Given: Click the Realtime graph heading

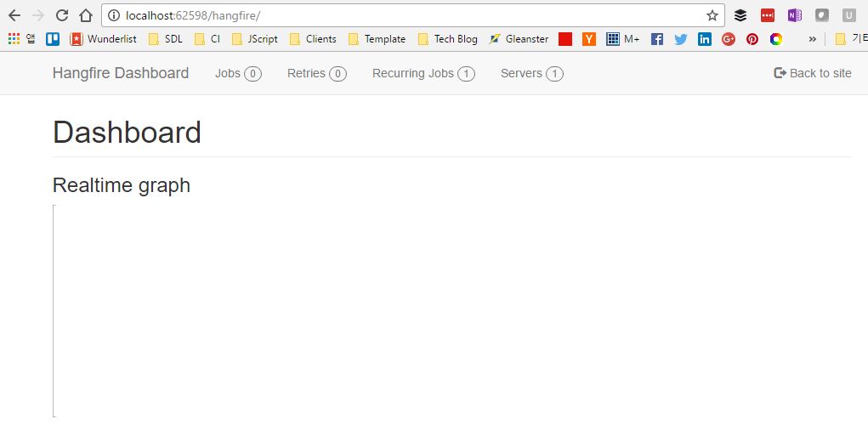Looking at the screenshot, I should [122, 184].
